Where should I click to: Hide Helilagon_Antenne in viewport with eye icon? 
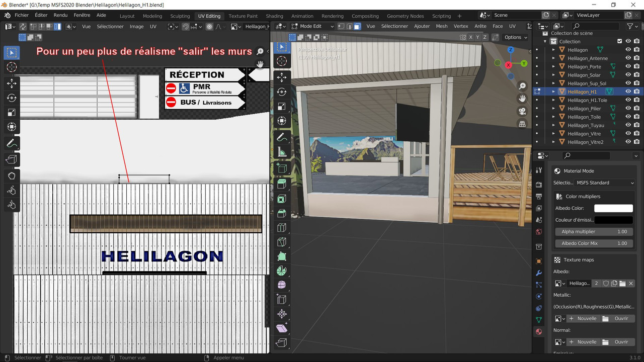coord(628,58)
